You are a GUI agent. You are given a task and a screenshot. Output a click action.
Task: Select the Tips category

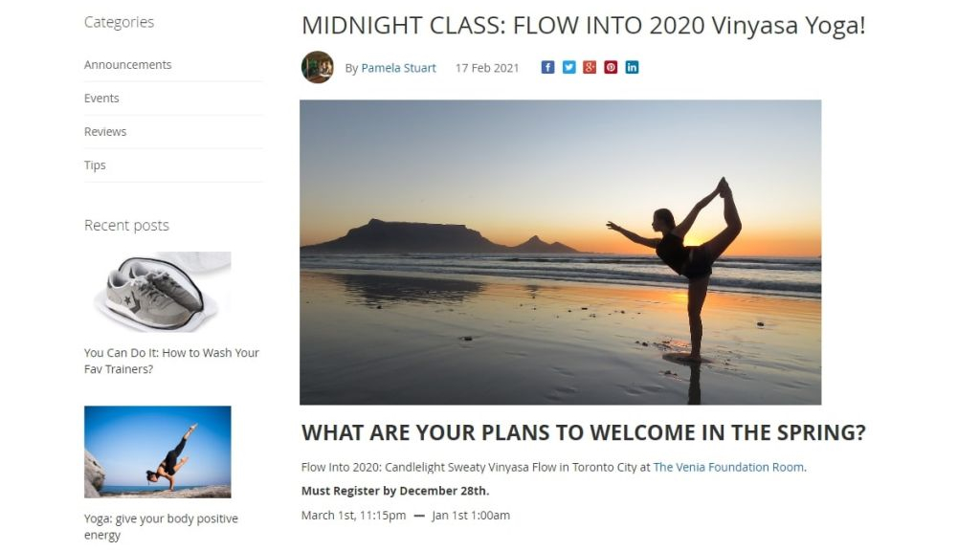(95, 165)
